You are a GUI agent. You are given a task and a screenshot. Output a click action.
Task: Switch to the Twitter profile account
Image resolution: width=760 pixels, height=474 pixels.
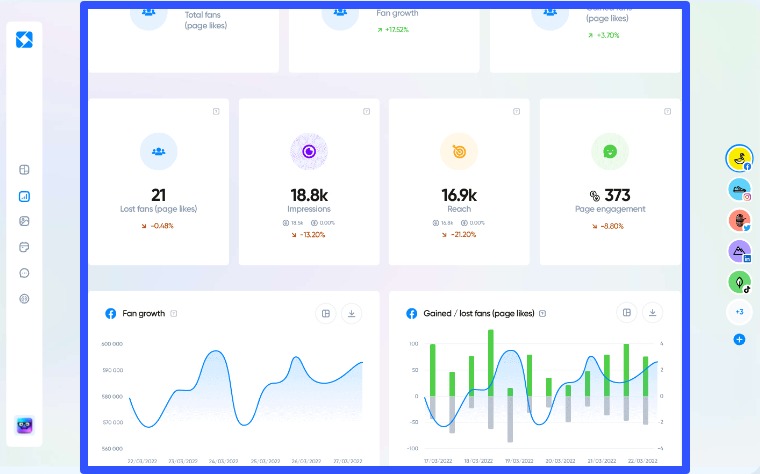tap(739, 221)
